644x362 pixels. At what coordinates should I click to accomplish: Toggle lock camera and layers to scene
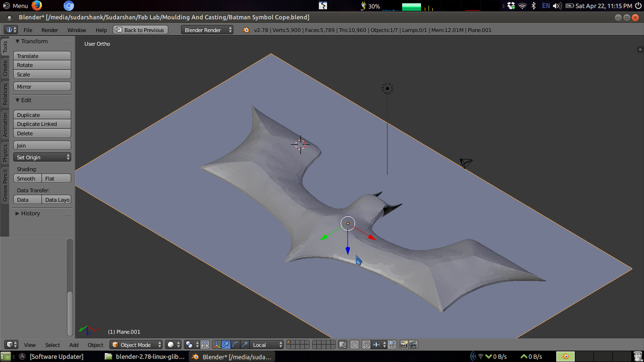click(343, 345)
